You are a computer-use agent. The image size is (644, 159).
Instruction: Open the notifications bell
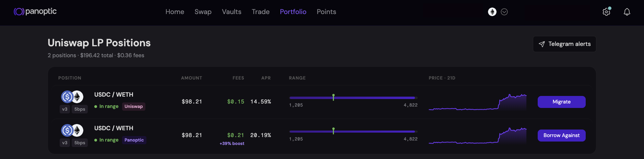click(627, 12)
